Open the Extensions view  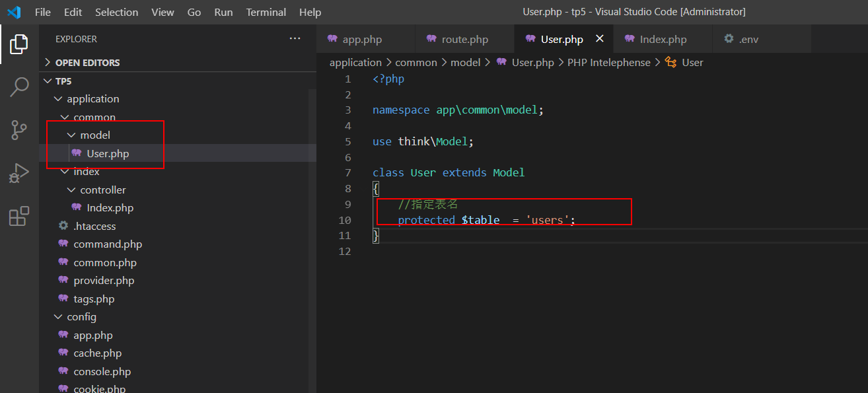coord(19,215)
